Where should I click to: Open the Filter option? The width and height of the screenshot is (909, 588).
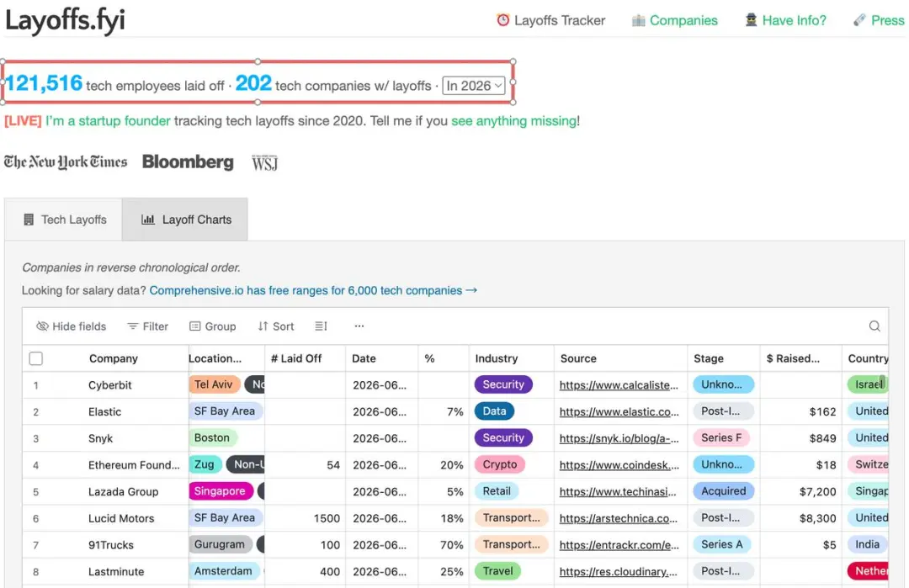148,326
